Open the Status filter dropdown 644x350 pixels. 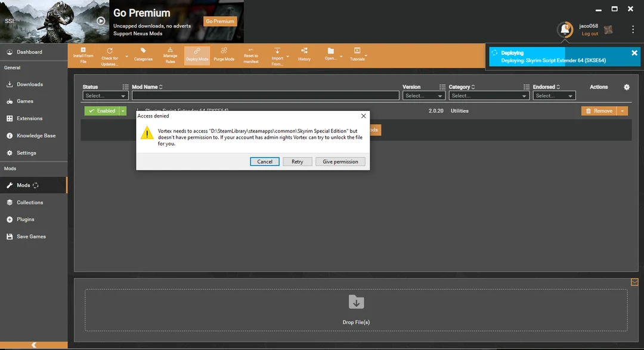click(105, 95)
